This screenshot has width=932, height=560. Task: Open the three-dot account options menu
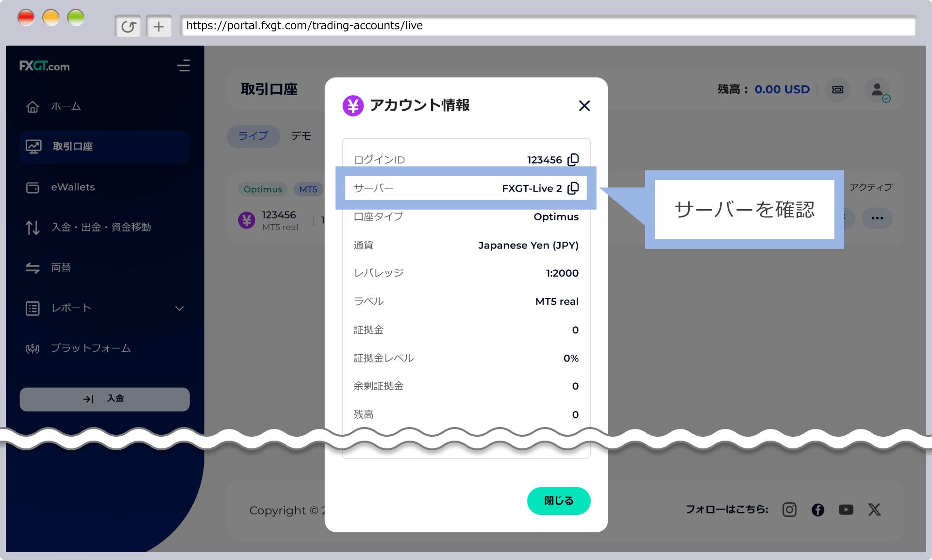coord(877,218)
